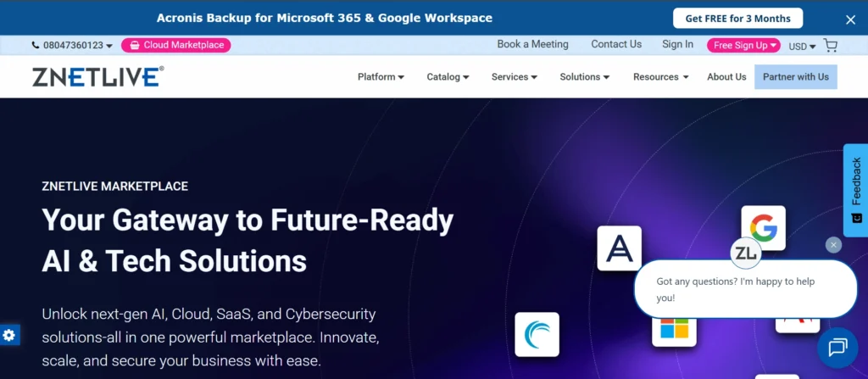Open the Feedback side tab
This screenshot has height=379, width=868.
click(855, 189)
